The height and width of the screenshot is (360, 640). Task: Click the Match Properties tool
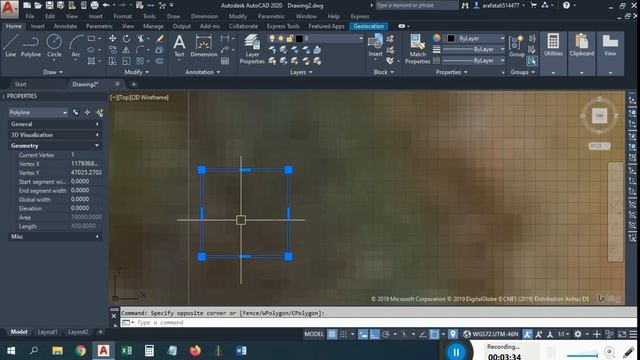[417, 49]
